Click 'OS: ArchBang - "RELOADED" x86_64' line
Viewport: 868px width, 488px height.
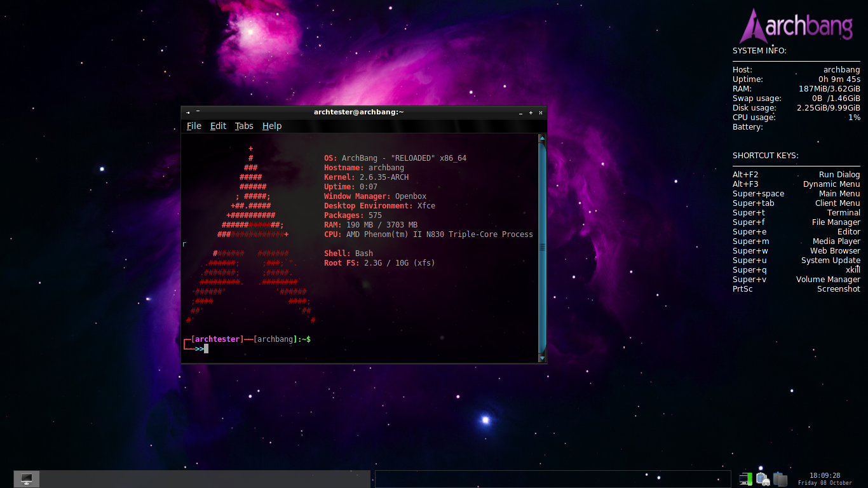point(395,158)
